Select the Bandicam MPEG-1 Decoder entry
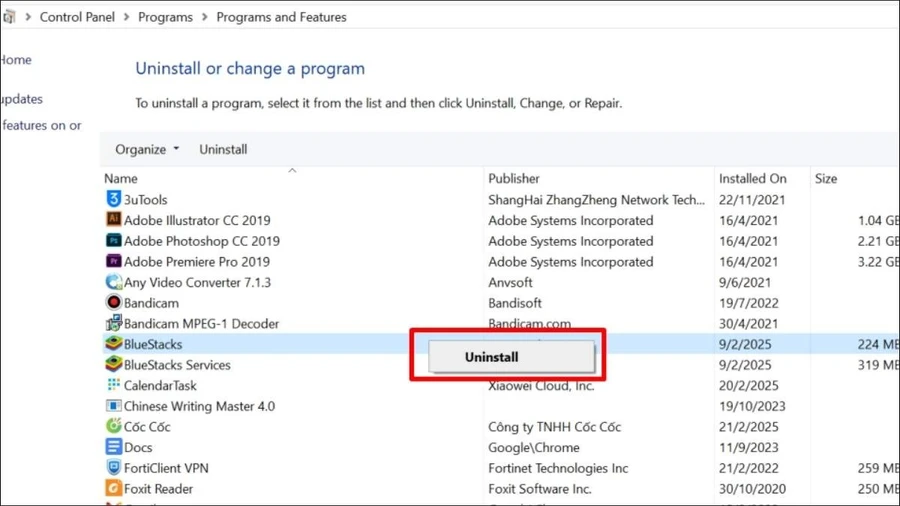Viewport: 900px width, 506px height. (x=201, y=324)
